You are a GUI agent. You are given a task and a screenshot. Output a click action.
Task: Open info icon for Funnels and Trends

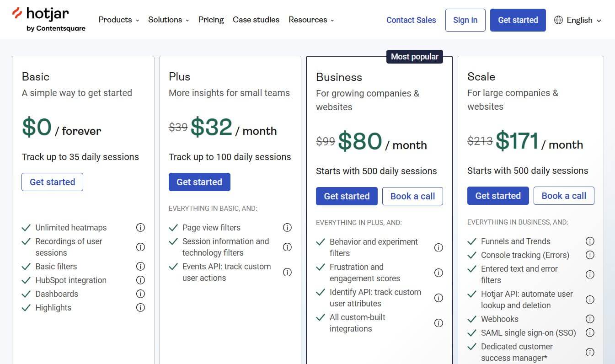click(590, 241)
